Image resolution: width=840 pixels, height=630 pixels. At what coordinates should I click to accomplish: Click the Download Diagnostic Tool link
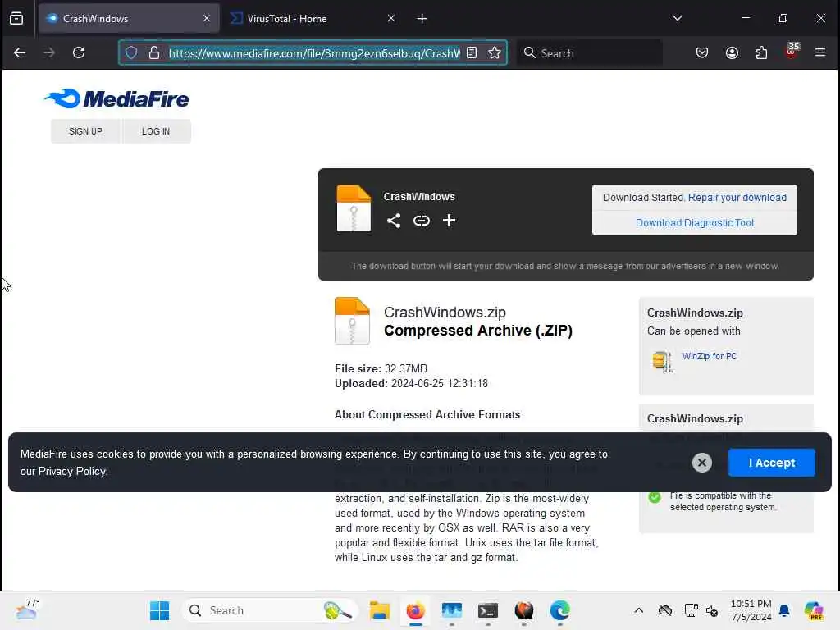[x=694, y=223]
